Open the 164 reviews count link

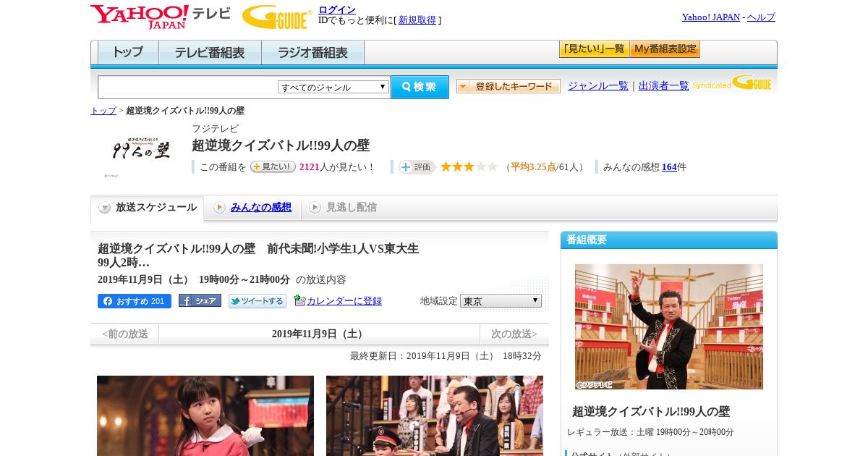pos(669,167)
